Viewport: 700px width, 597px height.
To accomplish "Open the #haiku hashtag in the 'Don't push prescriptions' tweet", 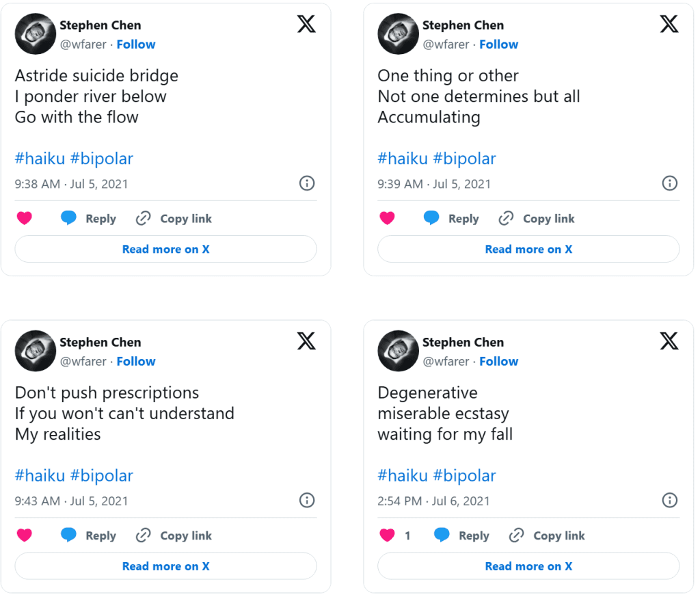I will [40, 476].
